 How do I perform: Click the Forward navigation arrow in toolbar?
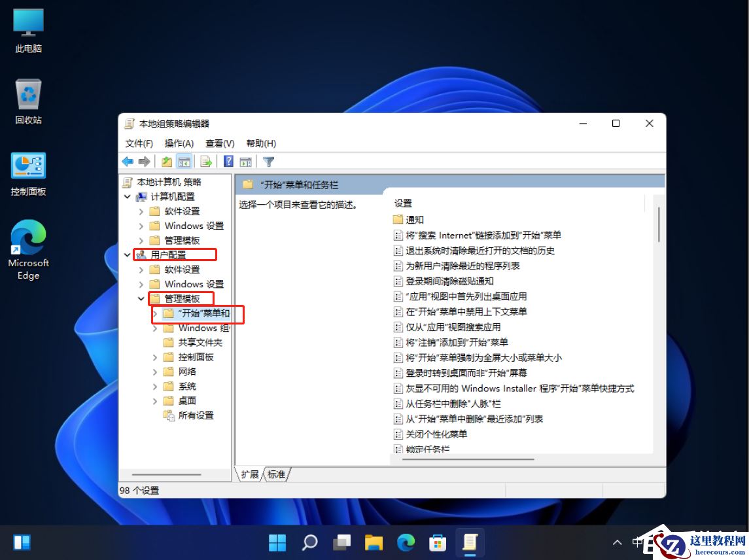144,162
